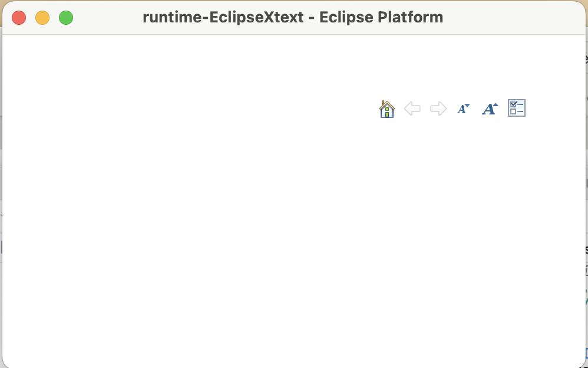Decrease the Welcome page text size
588x368 pixels.
[464, 109]
